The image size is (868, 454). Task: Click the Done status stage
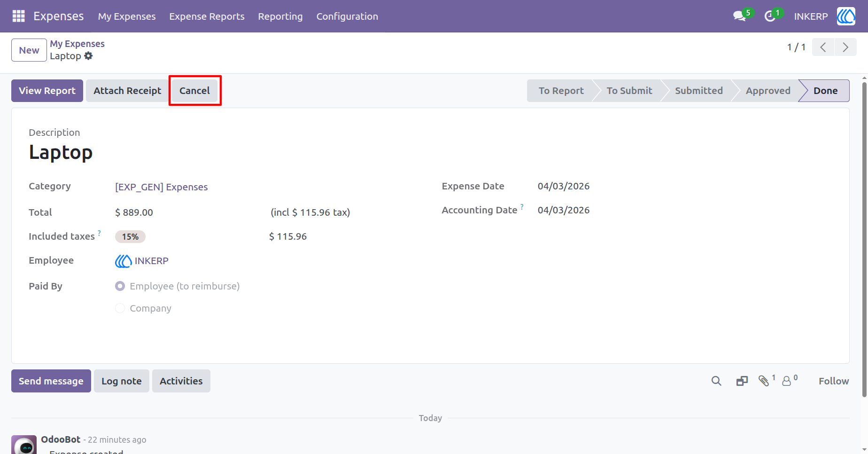(825, 91)
